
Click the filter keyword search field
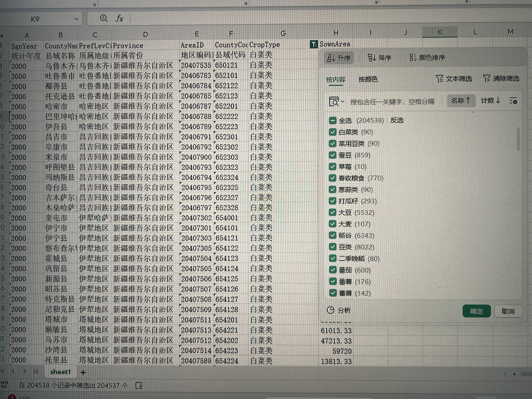392,102
